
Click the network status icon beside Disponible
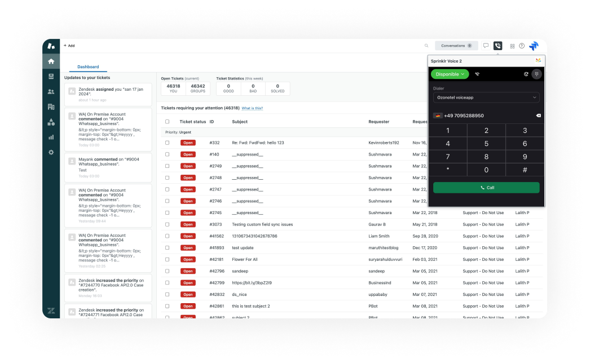point(477,74)
